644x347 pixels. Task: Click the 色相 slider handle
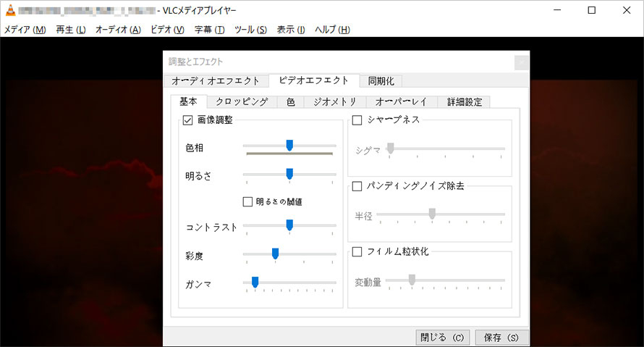pyautogui.click(x=289, y=145)
